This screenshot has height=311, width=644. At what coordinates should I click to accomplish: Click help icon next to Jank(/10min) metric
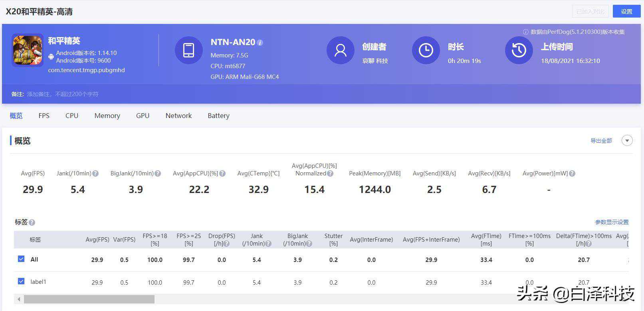click(x=95, y=173)
